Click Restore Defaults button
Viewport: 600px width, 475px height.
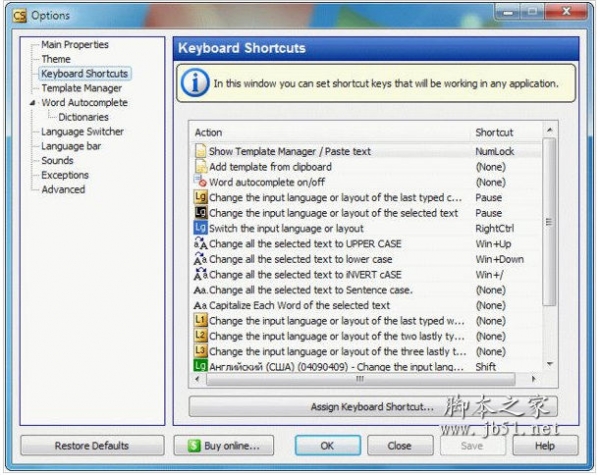pyautogui.click(x=92, y=446)
